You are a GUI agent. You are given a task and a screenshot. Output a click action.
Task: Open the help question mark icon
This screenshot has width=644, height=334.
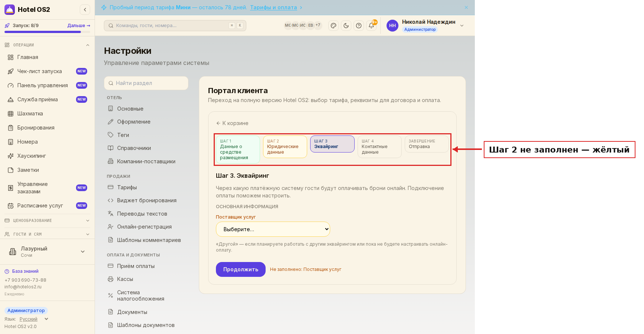(359, 26)
